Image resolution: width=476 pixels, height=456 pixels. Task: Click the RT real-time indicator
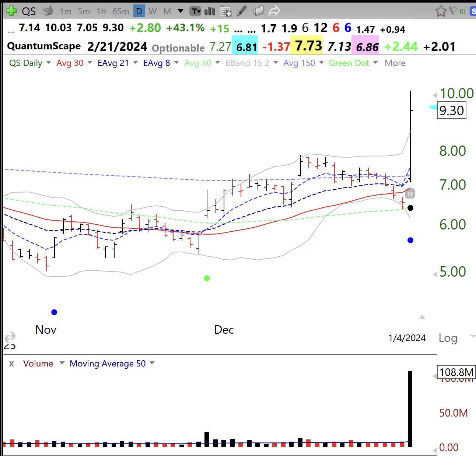click(x=463, y=11)
